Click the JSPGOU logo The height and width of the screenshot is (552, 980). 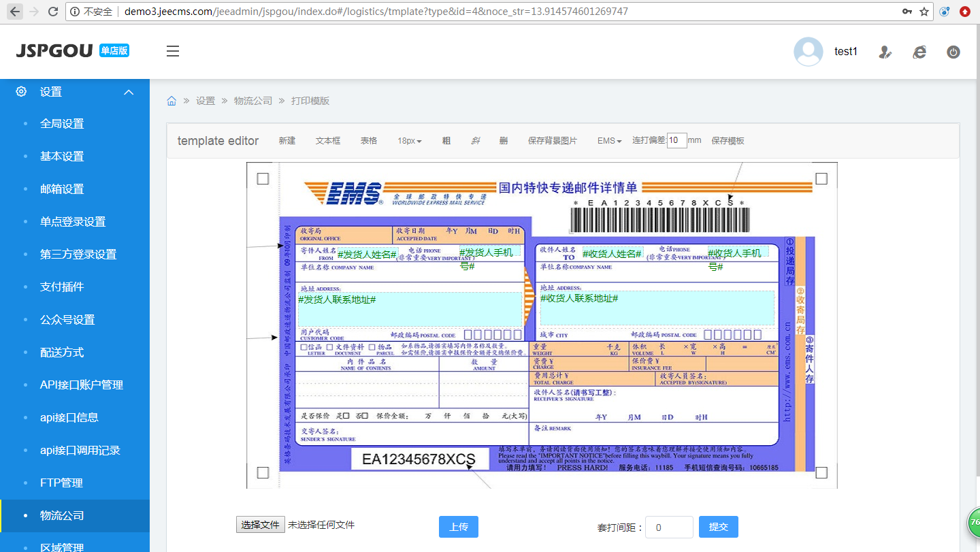[54, 51]
